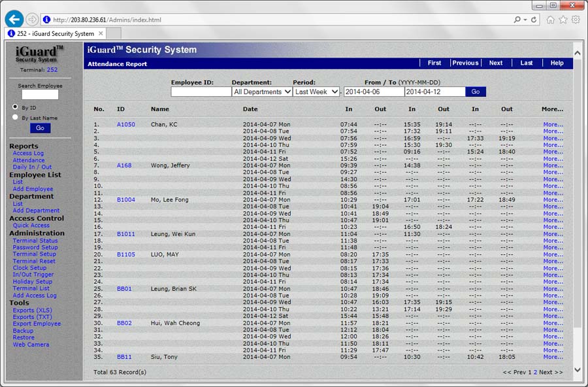Screen dimensions: 588x387
Task: Click the Employee ID input field
Action: [201, 92]
